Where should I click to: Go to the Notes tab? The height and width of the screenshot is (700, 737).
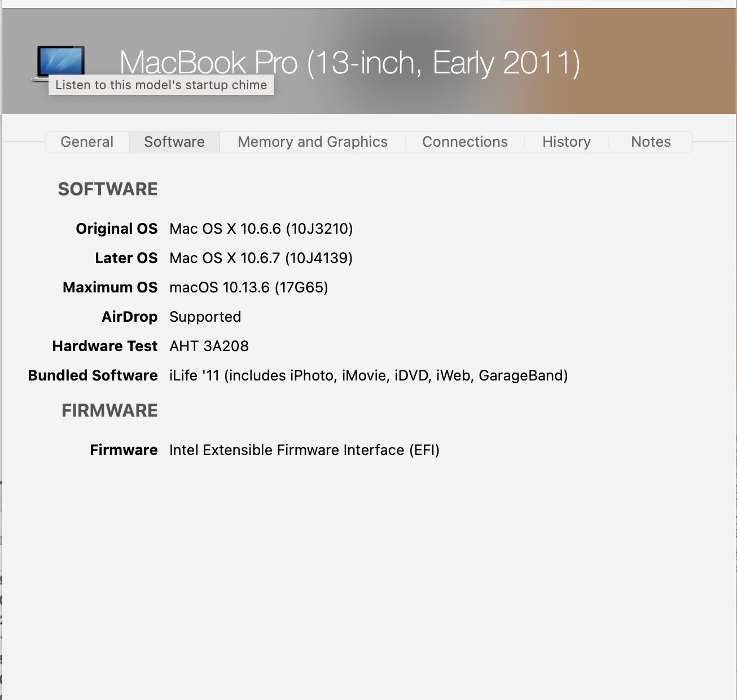click(651, 142)
